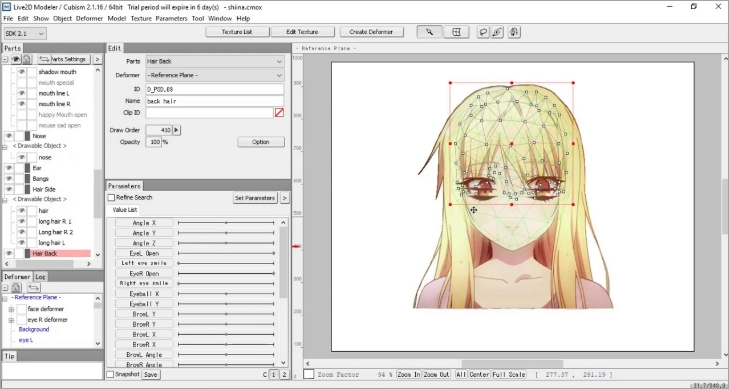
Task: Click the Zoom In button
Action: [409, 375]
